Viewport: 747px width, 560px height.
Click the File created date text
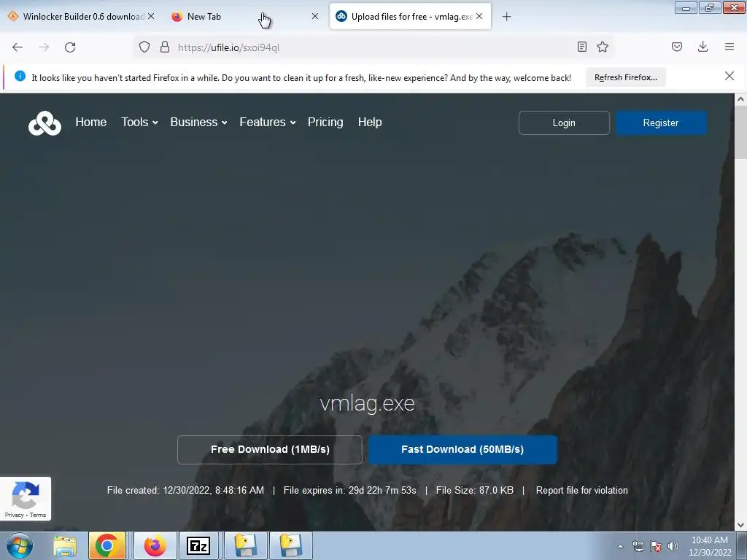[185, 491]
